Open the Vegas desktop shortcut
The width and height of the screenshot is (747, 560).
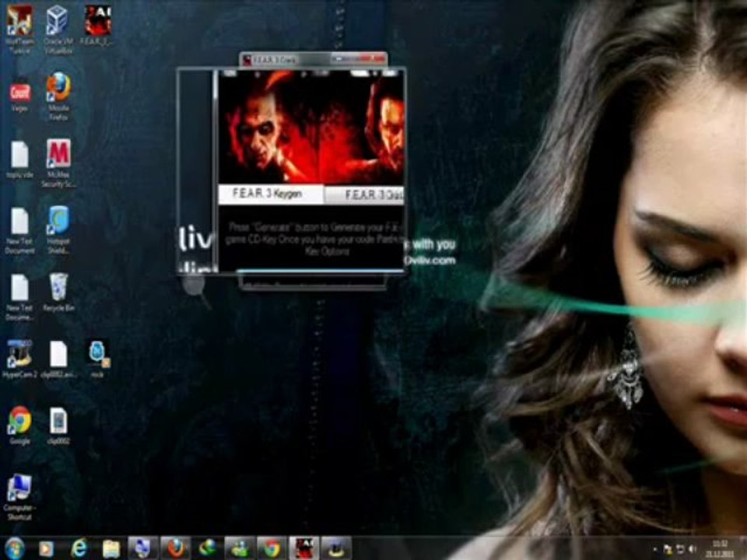point(19,95)
